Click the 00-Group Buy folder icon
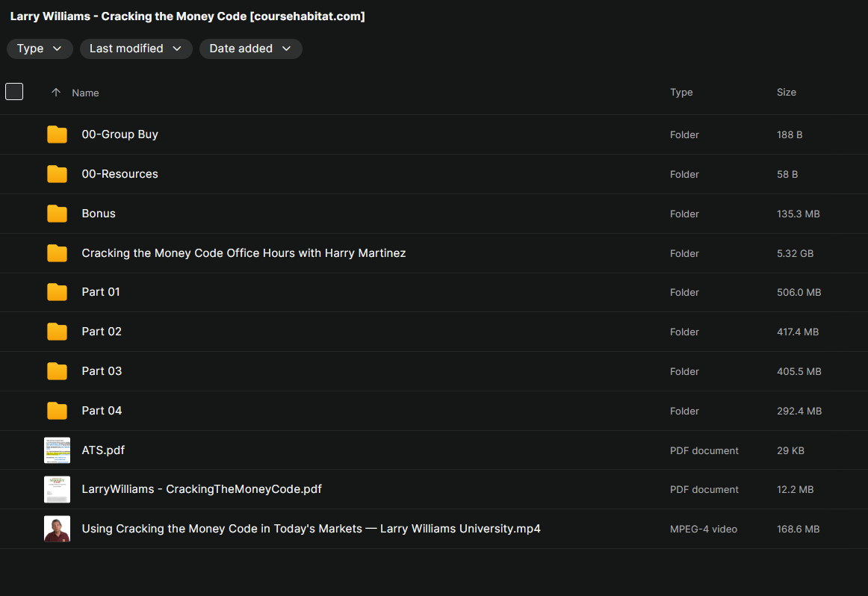 coord(57,134)
